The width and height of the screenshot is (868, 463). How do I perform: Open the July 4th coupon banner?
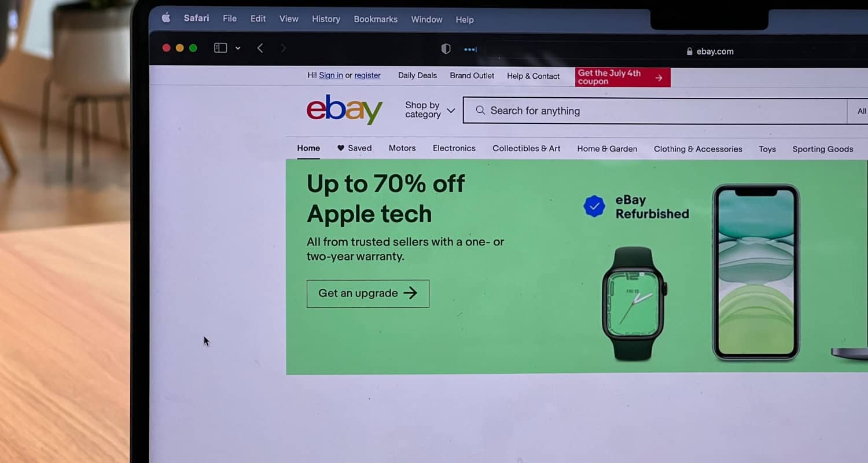tap(623, 77)
